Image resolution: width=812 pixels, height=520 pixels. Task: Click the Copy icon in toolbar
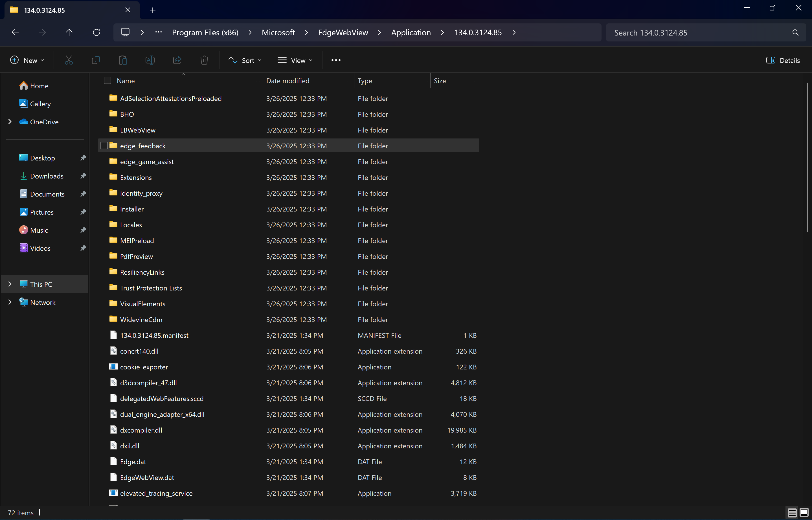[x=96, y=60]
